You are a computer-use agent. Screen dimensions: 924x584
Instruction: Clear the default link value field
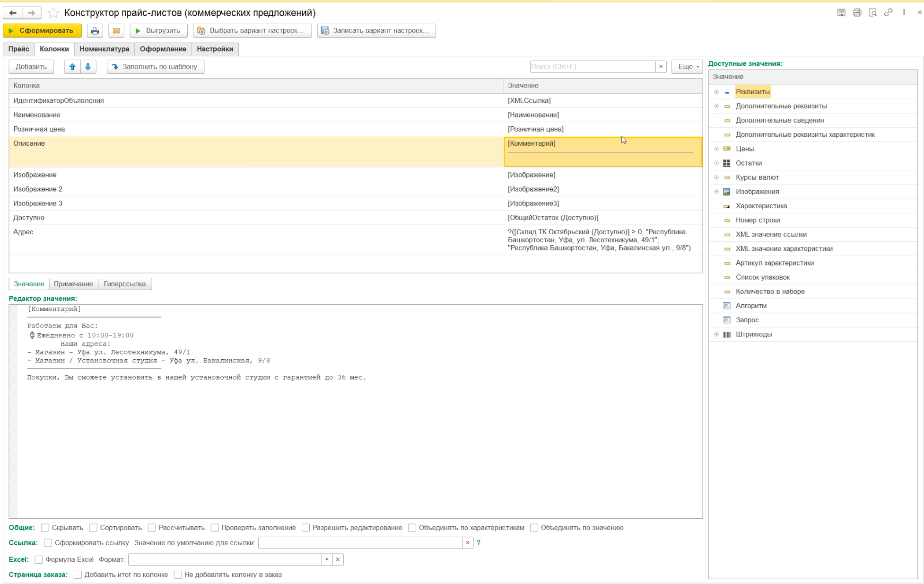(x=468, y=543)
